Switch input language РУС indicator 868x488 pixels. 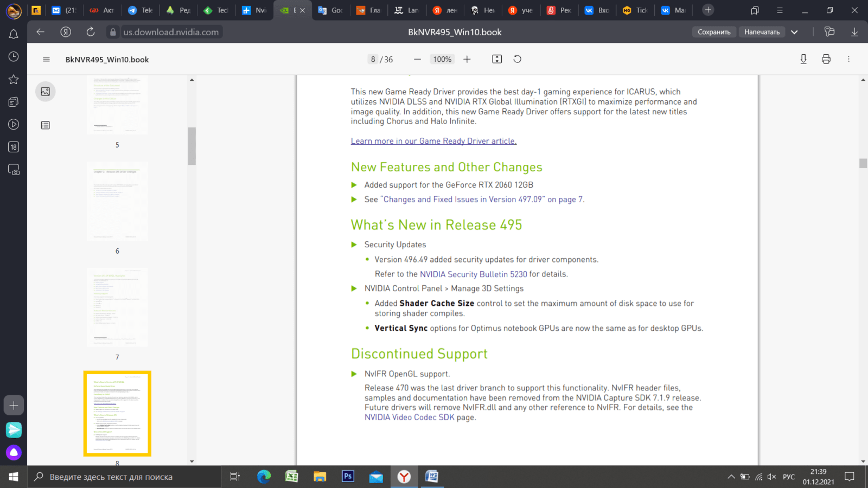(x=789, y=477)
